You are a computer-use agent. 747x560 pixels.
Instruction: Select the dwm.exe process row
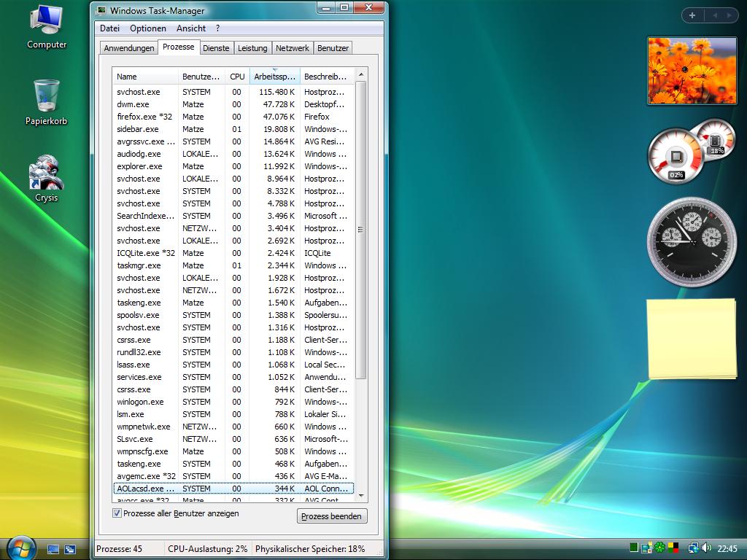(x=233, y=104)
